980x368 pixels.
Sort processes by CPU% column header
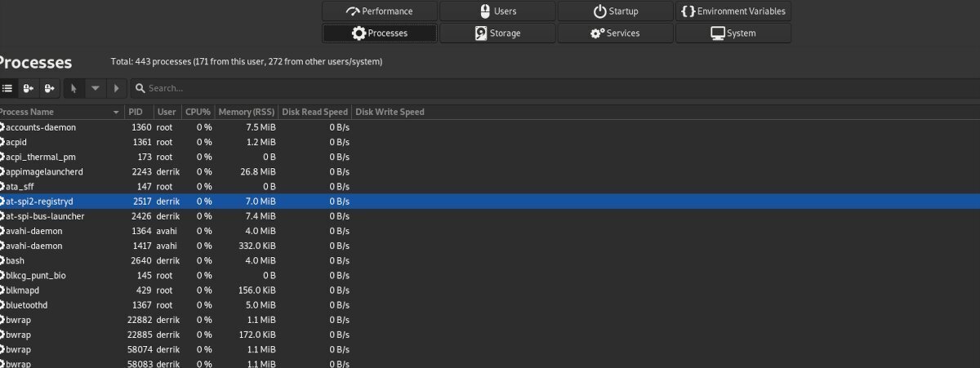(x=198, y=112)
